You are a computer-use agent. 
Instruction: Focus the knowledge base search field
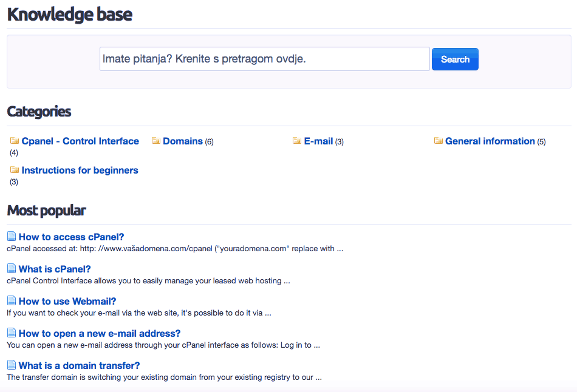[x=265, y=59]
